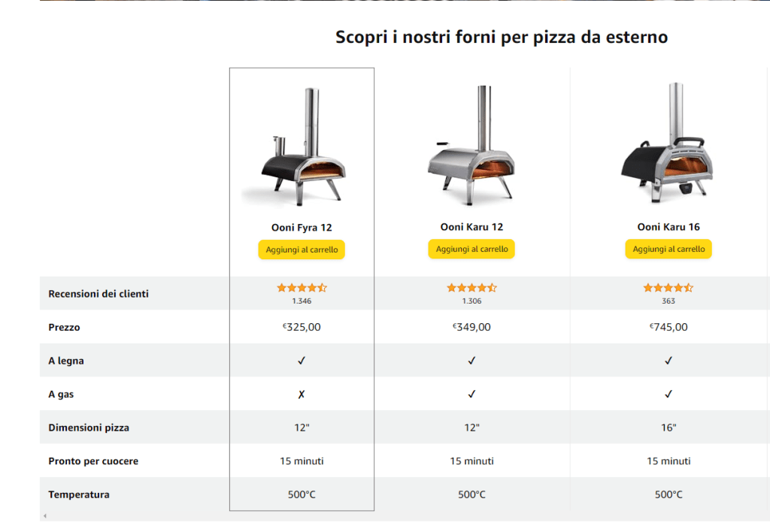770x532 pixels.
Task: Open Ooni Fyra 12 product title link
Action: click(302, 227)
